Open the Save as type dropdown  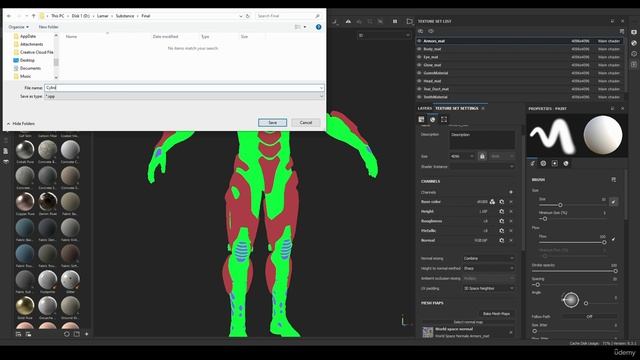coord(184,96)
